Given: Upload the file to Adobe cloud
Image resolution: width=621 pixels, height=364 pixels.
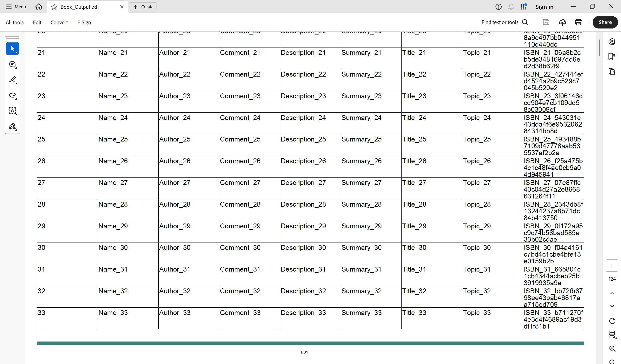Looking at the screenshot, I should [x=562, y=22].
